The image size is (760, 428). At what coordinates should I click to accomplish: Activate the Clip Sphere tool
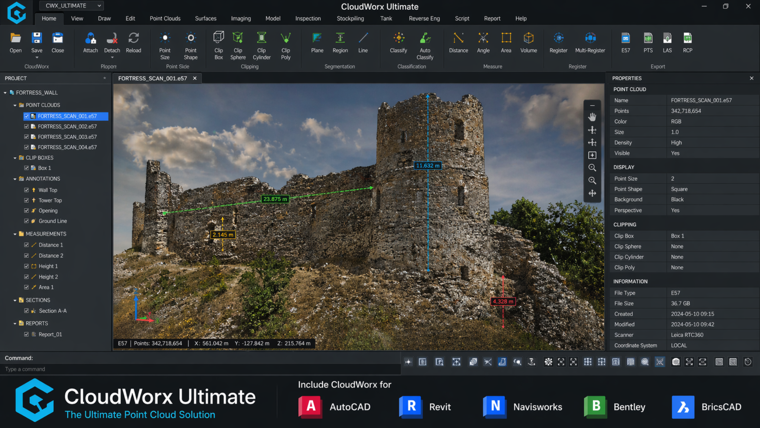[x=238, y=38]
